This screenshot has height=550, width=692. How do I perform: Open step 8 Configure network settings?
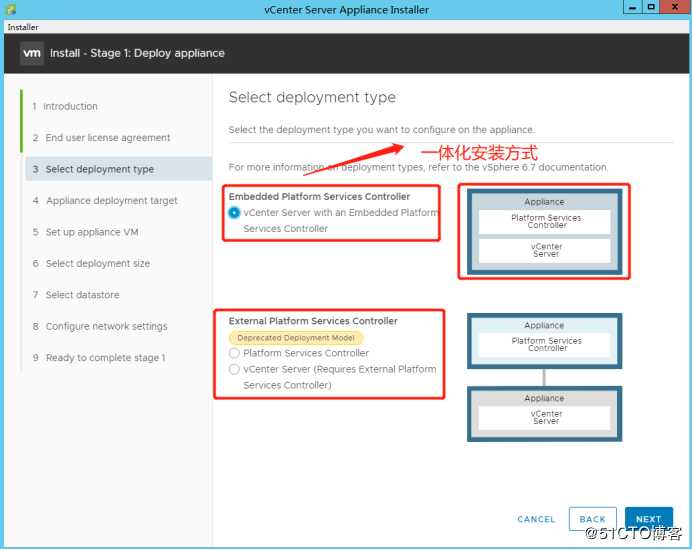click(x=100, y=326)
